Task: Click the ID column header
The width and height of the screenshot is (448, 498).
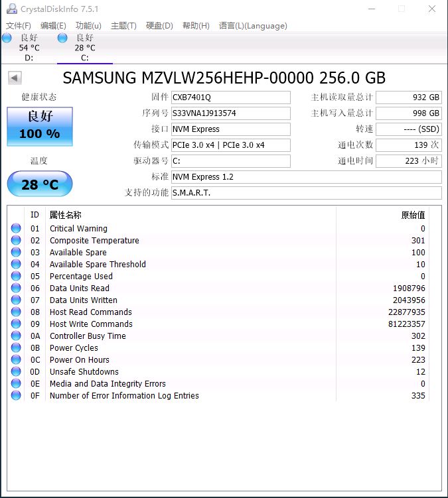Action: [35, 215]
